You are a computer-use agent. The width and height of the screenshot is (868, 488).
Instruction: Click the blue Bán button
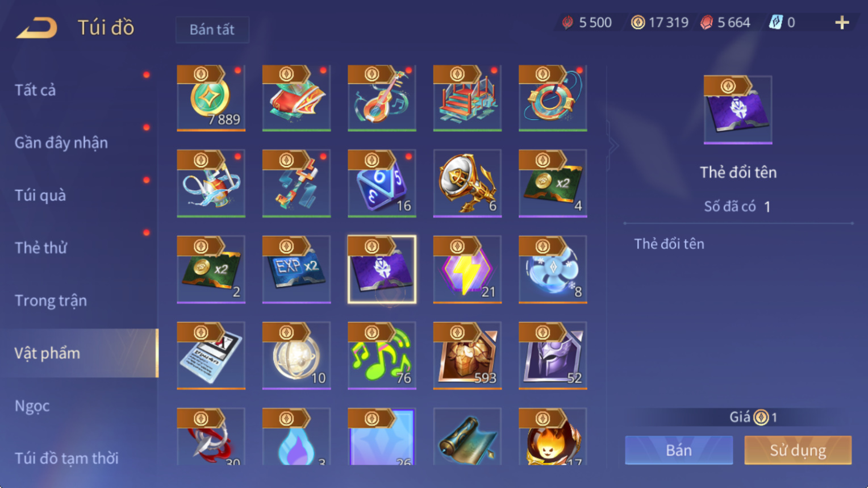[679, 450]
